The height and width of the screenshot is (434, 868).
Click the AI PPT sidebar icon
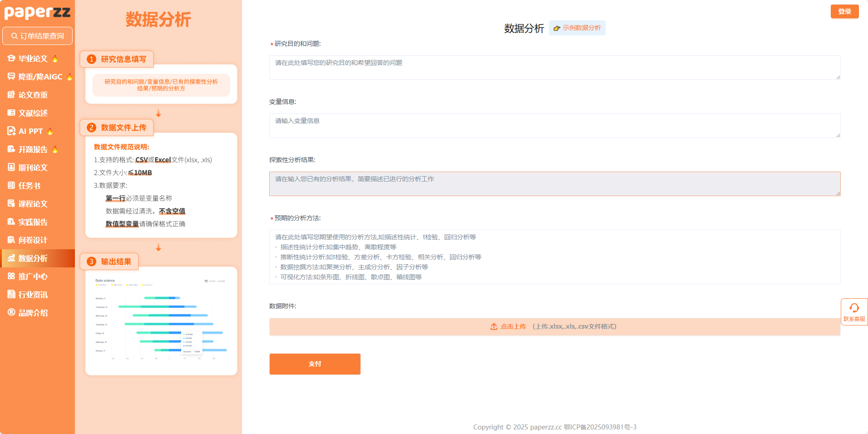tap(11, 131)
